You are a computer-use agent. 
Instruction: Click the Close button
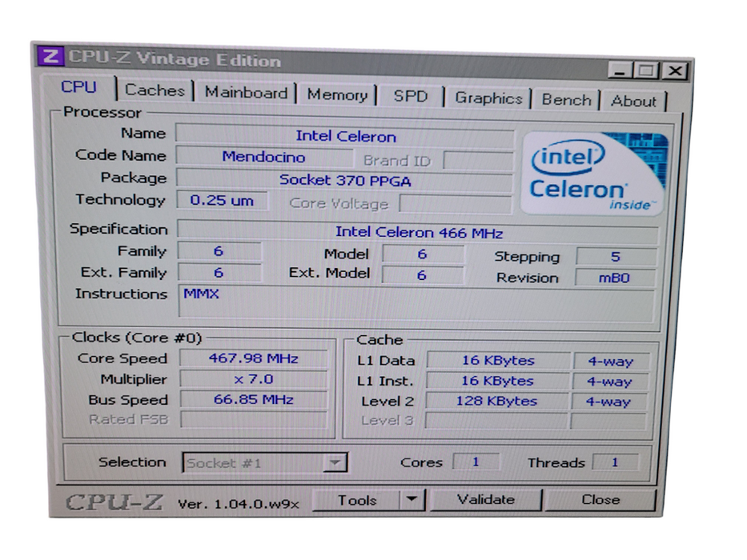[x=600, y=499]
